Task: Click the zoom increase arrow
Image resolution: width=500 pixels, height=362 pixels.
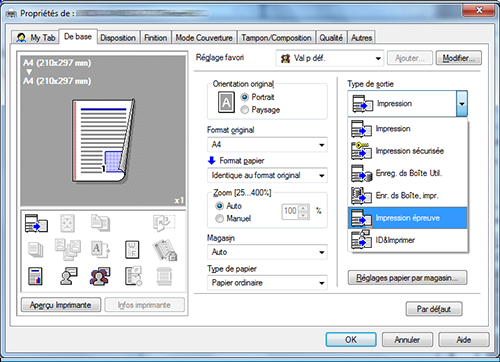Action: tap(304, 208)
